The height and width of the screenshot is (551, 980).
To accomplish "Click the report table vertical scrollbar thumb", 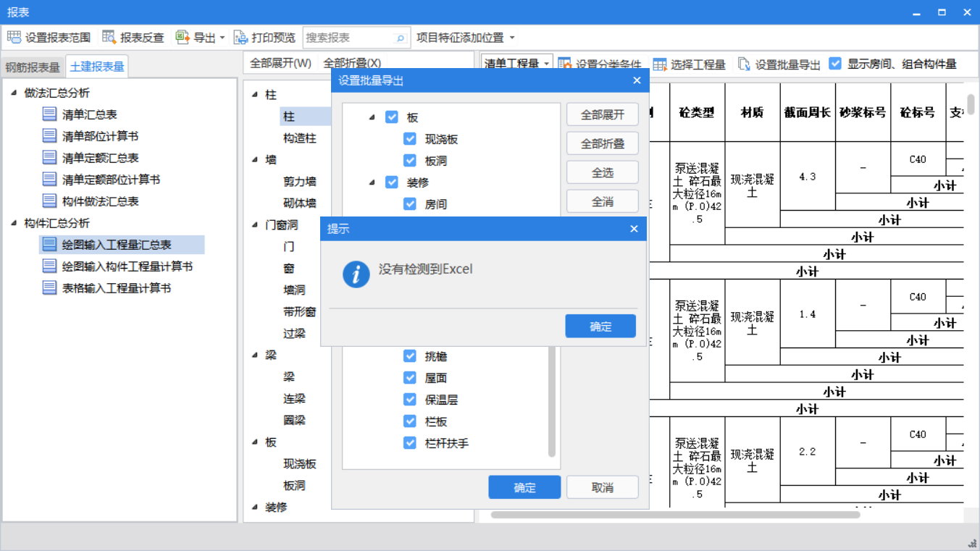I will [971, 104].
